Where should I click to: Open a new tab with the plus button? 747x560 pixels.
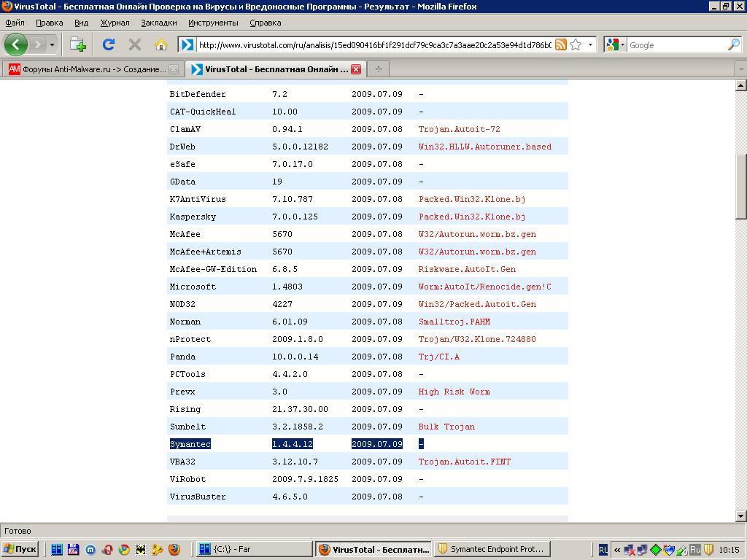(x=379, y=69)
